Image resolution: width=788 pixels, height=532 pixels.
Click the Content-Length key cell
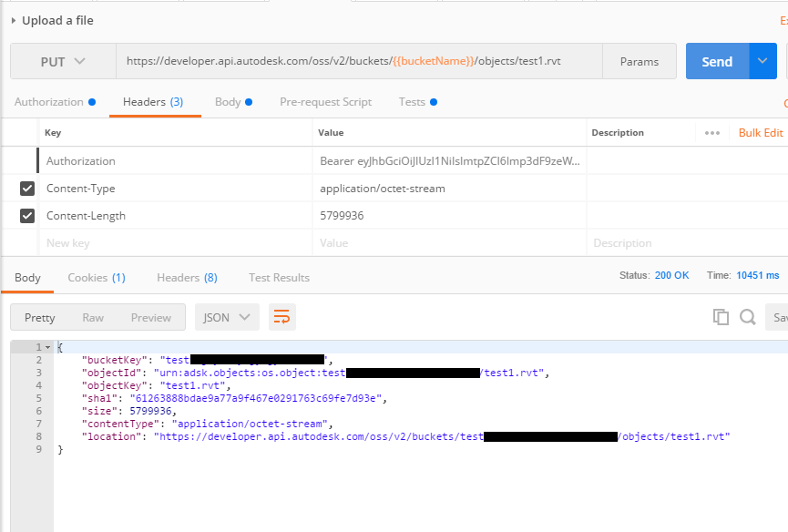(x=176, y=216)
